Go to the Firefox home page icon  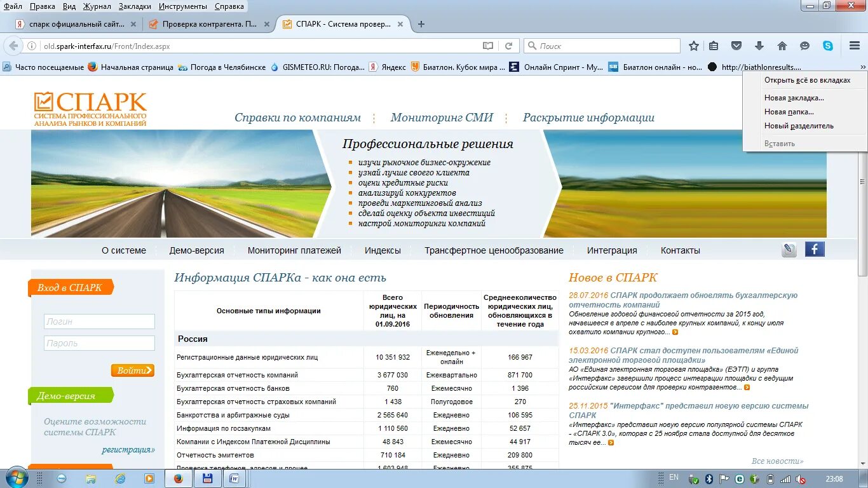coord(782,46)
